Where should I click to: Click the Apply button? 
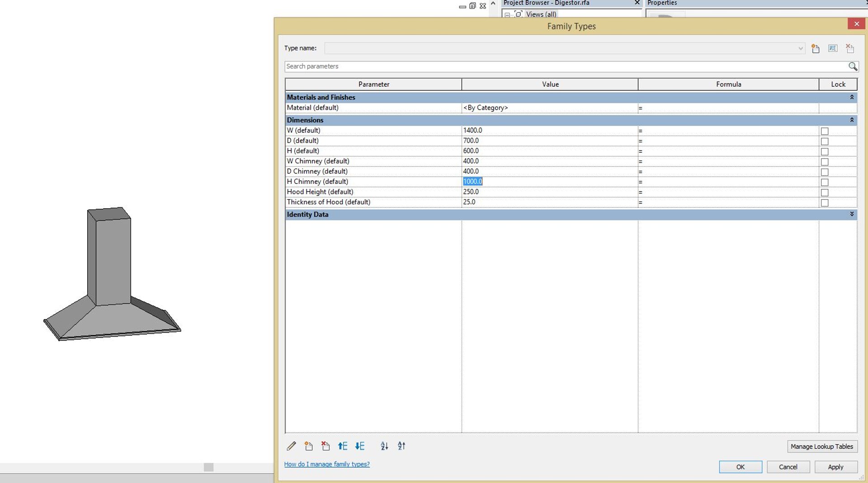(x=836, y=467)
